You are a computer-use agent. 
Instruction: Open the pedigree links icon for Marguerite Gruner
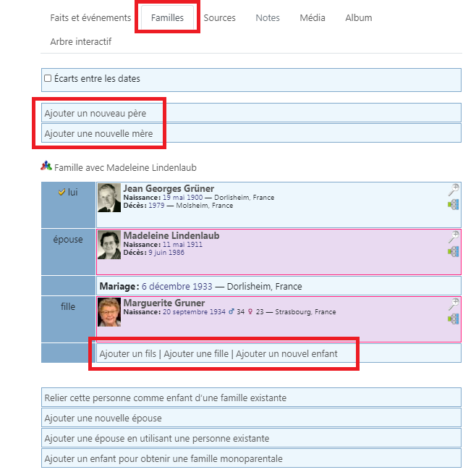454,319
